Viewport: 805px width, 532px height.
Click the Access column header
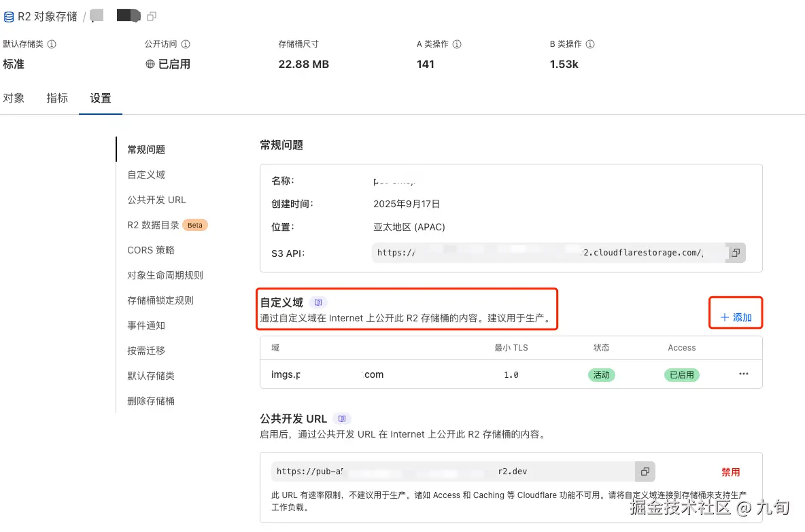(x=681, y=347)
